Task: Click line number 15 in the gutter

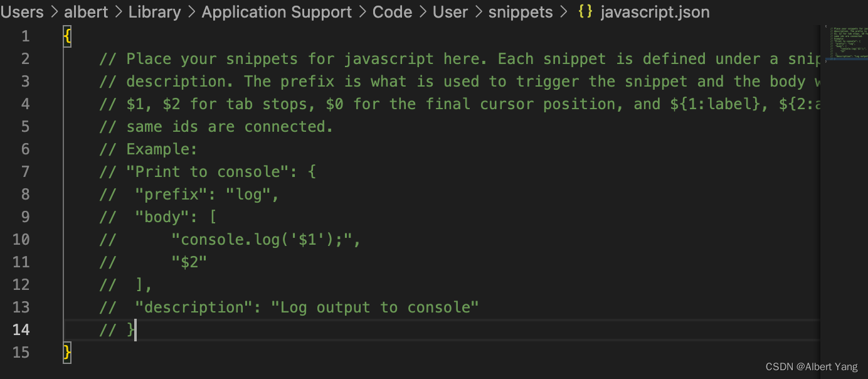Action: (21, 353)
